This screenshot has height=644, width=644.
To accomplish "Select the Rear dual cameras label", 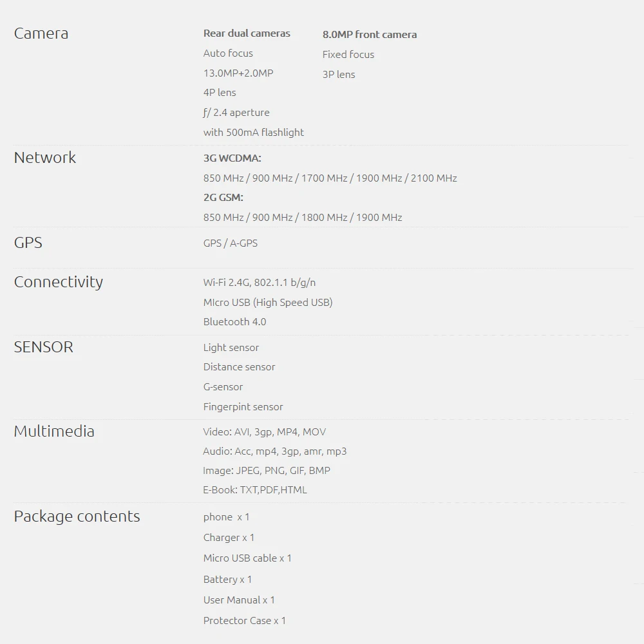I will point(247,33).
